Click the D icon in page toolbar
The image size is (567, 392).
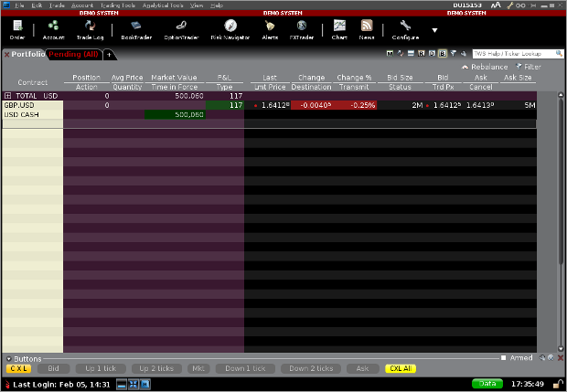tap(432, 54)
